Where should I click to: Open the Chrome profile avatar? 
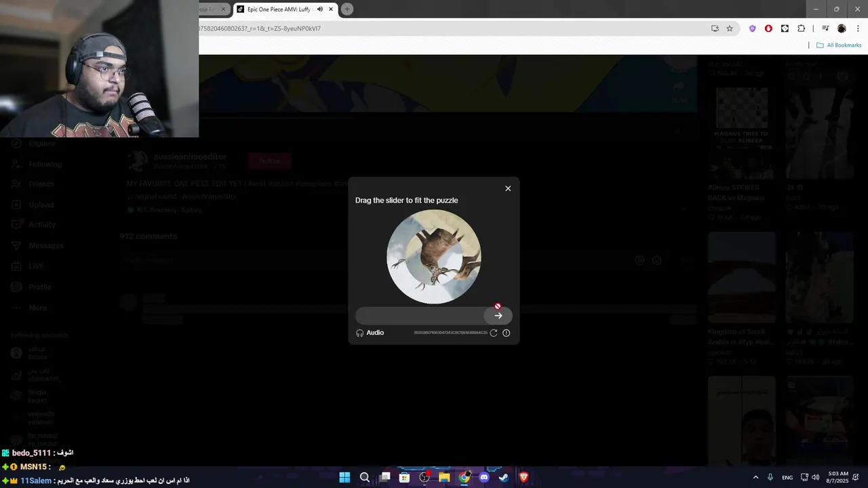point(842,28)
